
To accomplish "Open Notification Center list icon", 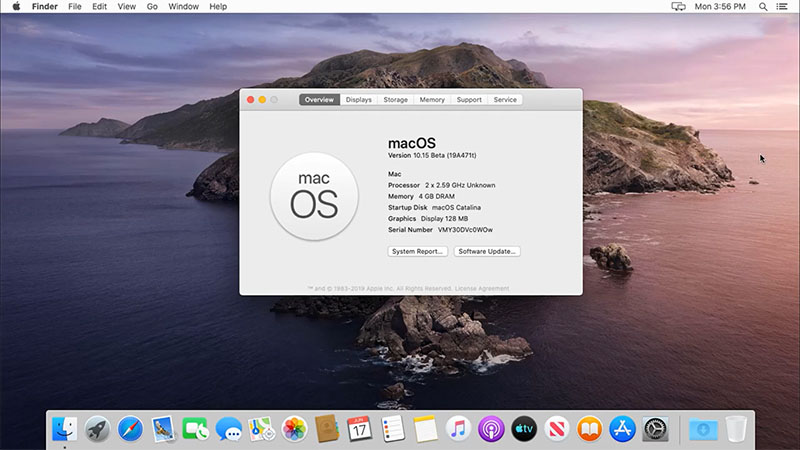I will click(782, 7).
